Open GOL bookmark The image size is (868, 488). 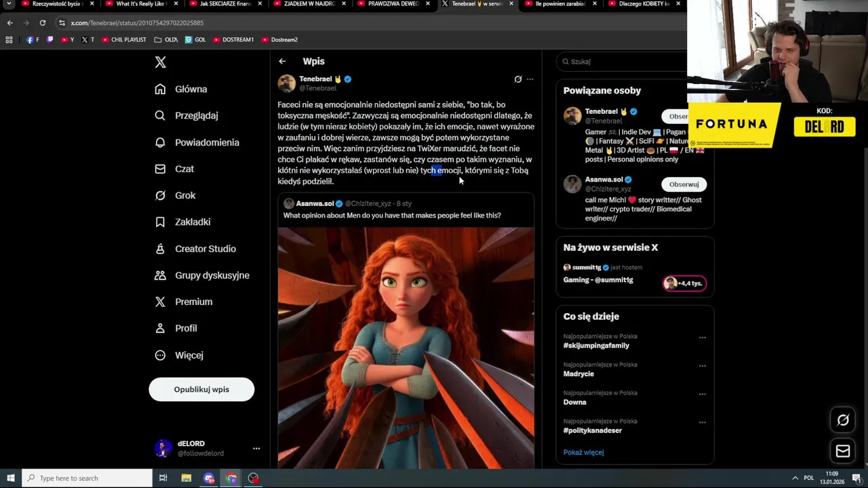(195, 40)
